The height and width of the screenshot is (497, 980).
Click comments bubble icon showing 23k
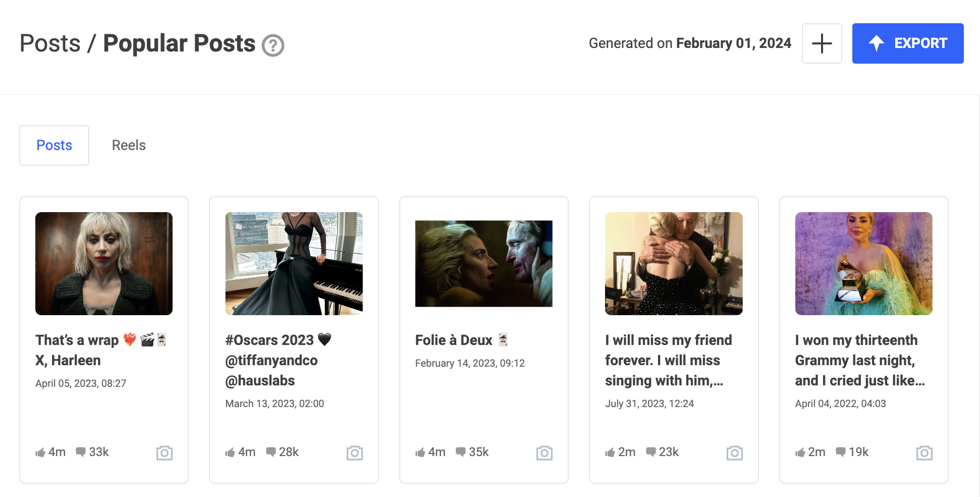651,452
